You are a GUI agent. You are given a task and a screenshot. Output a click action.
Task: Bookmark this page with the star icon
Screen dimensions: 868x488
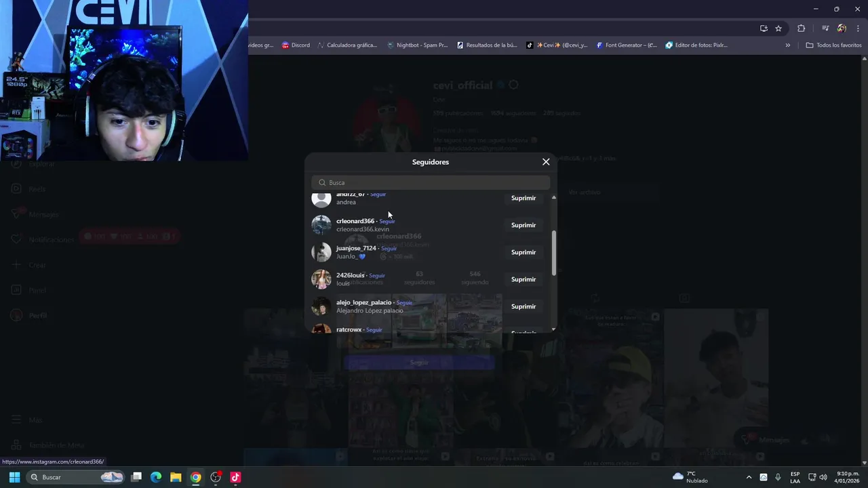pyautogui.click(x=778, y=28)
